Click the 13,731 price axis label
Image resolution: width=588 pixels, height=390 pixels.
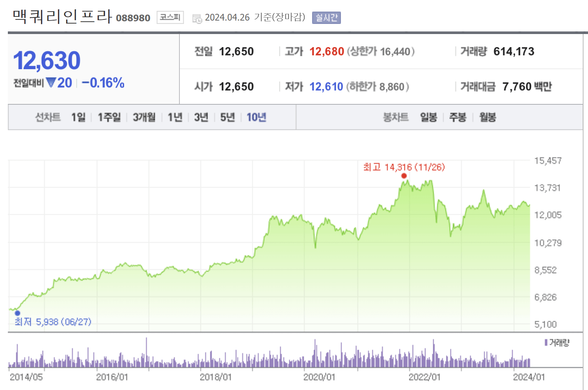point(548,188)
